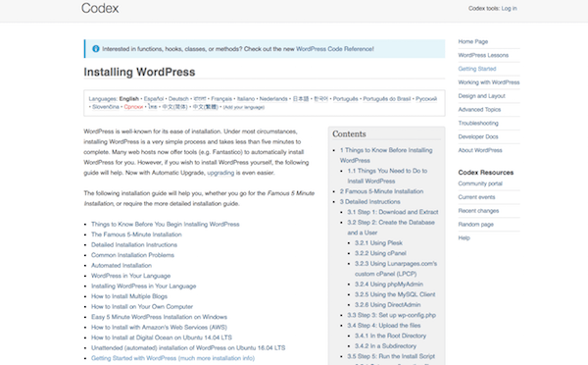Open Unattended installation on Ubuntu 16.04 LTS link
The height and width of the screenshot is (365, 588).
pos(188,348)
